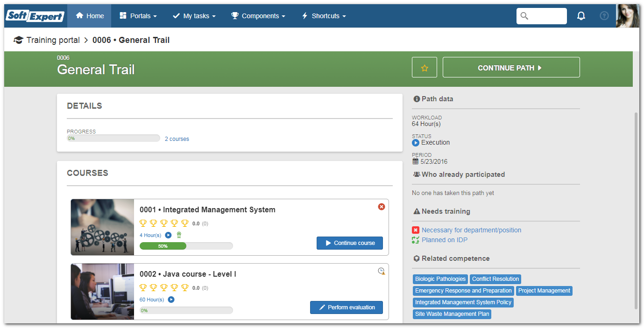The width and height of the screenshot is (644, 328).
Task: Expand the My tasks menu
Action: 194,16
